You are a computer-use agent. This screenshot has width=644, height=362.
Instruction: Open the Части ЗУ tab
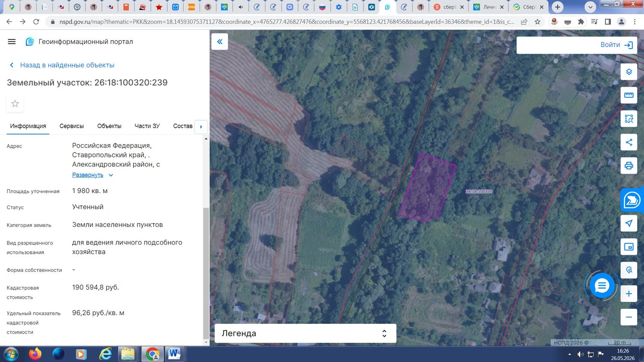click(147, 126)
